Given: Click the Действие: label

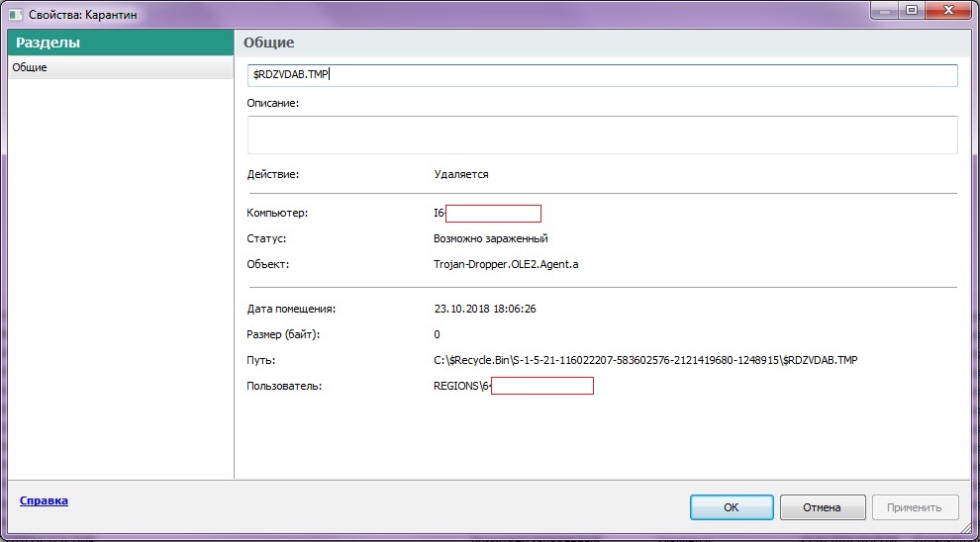Looking at the screenshot, I should coord(274,175).
